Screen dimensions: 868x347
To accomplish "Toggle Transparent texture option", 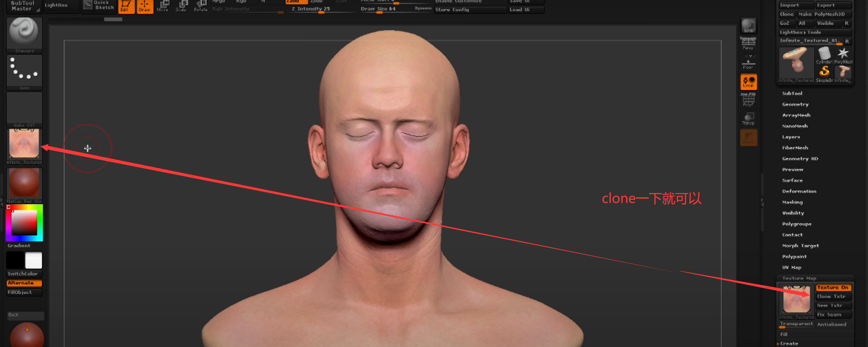I will click(x=796, y=324).
